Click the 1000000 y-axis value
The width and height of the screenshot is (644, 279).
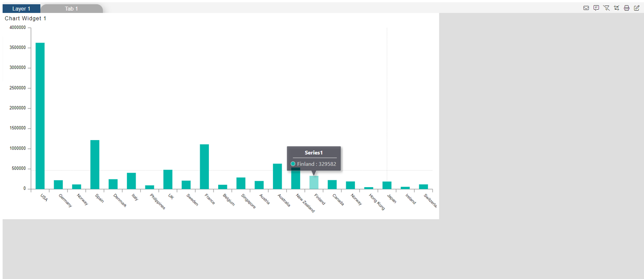point(17,148)
